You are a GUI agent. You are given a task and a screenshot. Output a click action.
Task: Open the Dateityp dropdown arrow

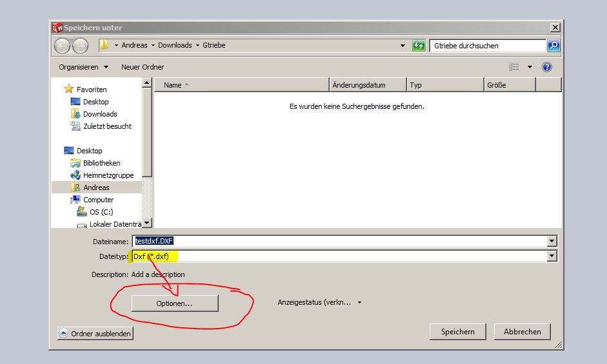[x=552, y=256]
